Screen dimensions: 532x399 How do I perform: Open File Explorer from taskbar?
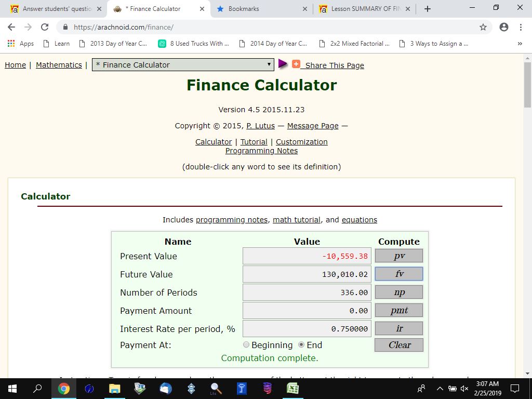tap(115, 389)
